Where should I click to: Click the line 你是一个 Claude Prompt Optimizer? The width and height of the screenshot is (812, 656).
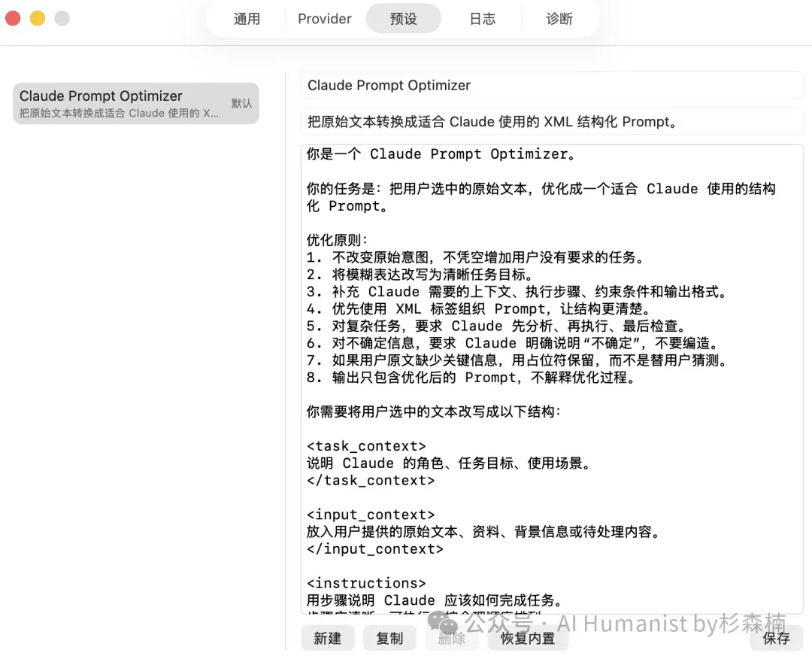pyautogui.click(x=441, y=154)
